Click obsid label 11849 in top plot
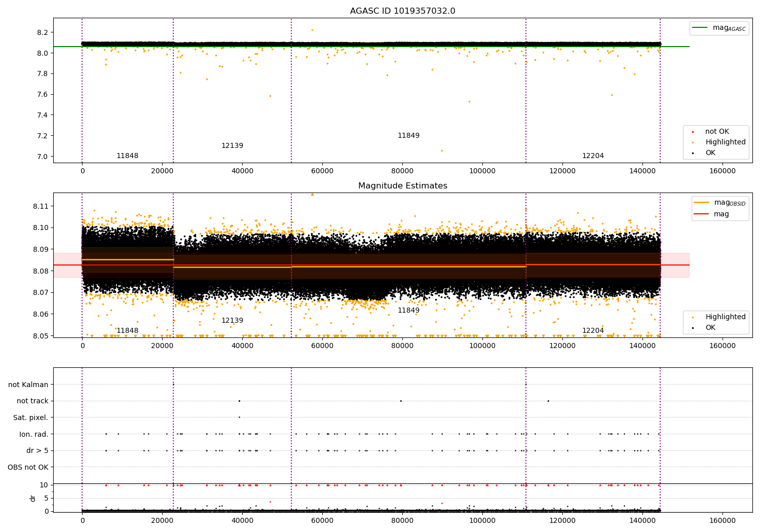Viewport: 760px width, 532px height. (408, 136)
